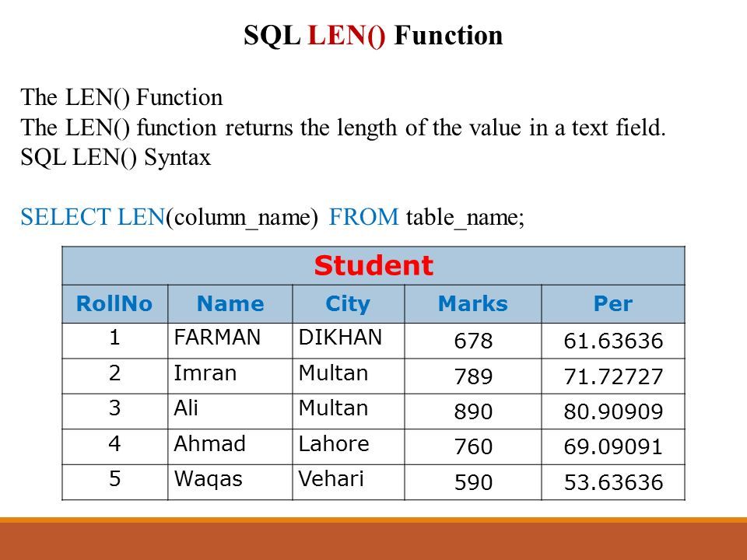Click the Marks column header
The width and height of the screenshot is (747, 560).
[x=472, y=304]
